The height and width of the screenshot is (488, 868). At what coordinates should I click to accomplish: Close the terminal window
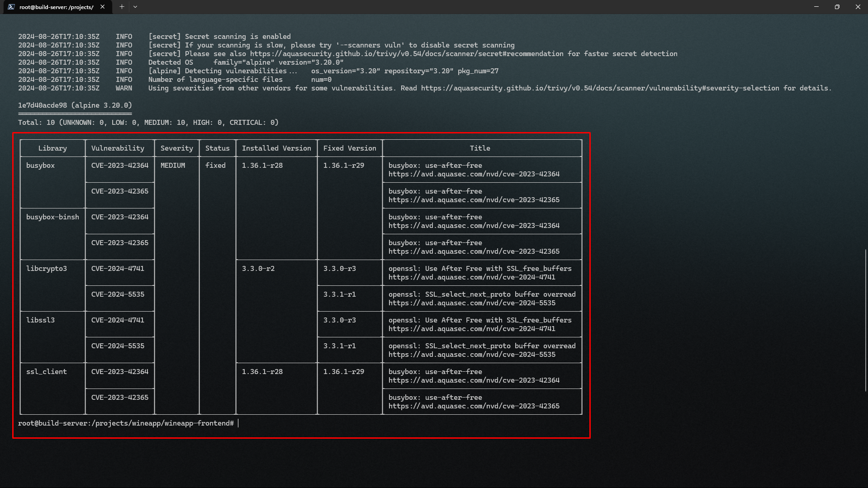coord(858,7)
